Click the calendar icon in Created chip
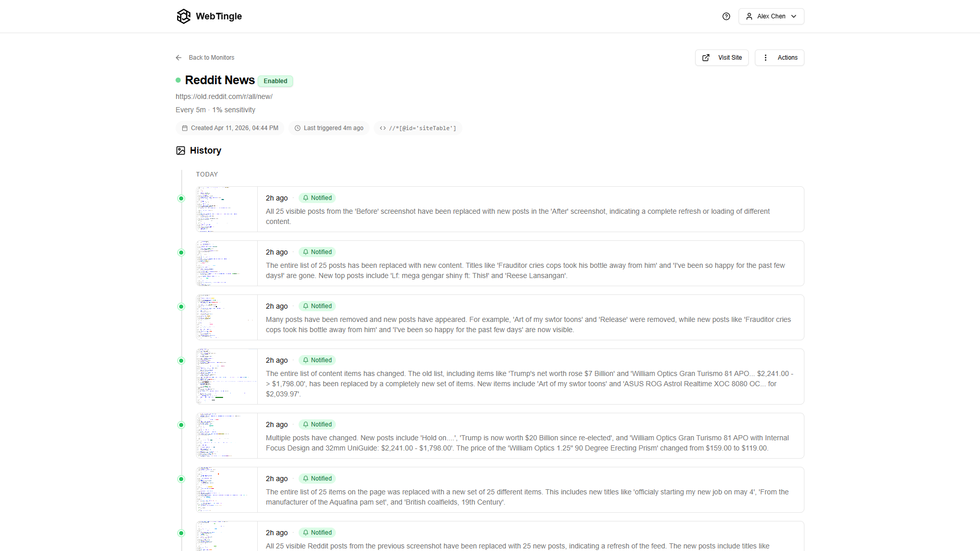Screen dimensions: 980x551 click(185, 128)
